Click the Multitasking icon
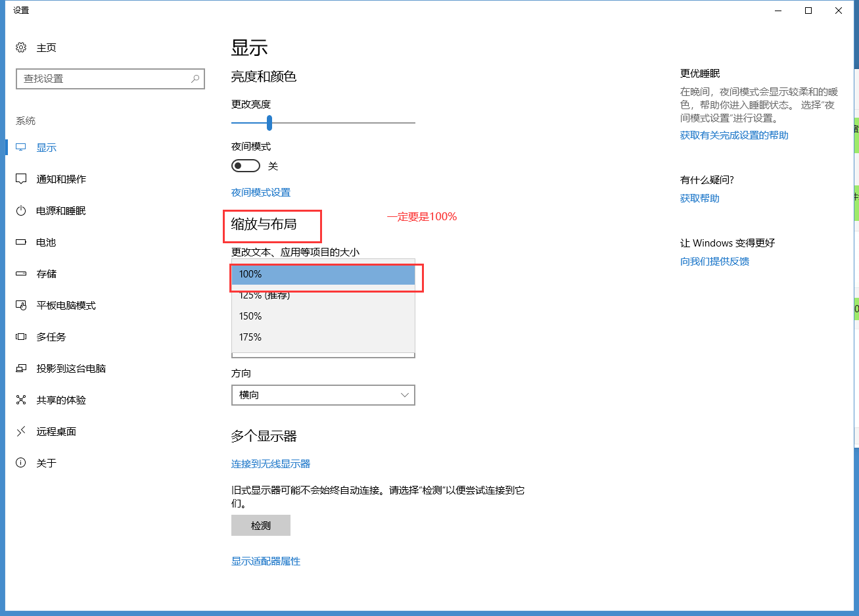Image resolution: width=859 pixels, height=616 pixels. [x=21, y=337]
